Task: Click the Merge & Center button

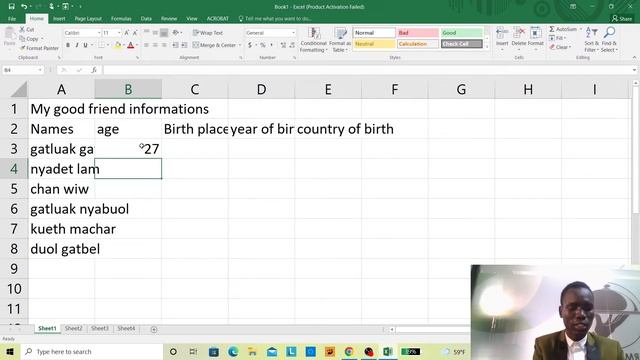Action: pos(215,45)
